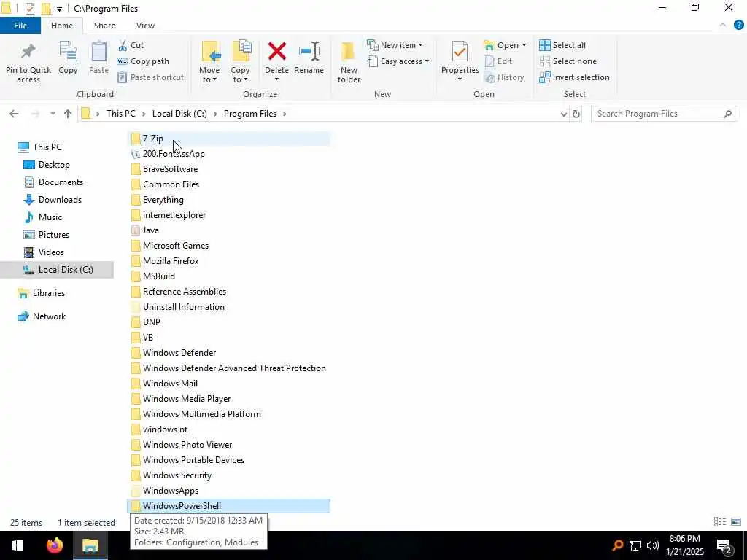Select Documents in the navigation pane
The height and width of the screenshot is (560, 747).
click(x=61, y=182)
